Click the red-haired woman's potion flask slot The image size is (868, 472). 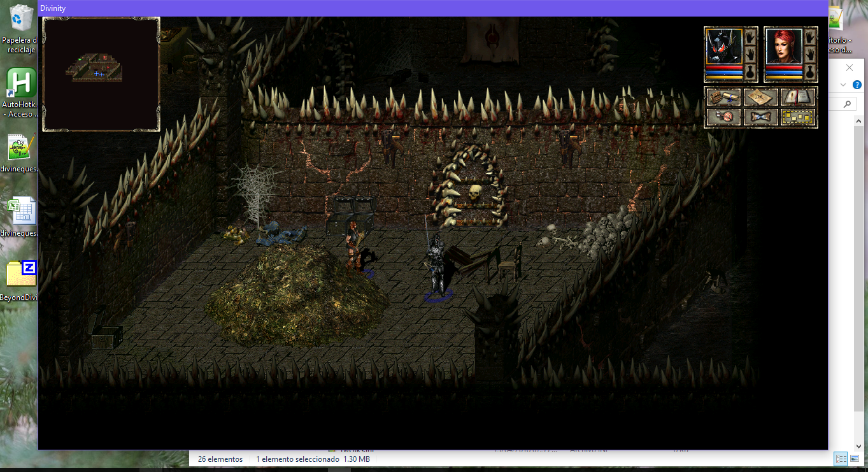811,71
